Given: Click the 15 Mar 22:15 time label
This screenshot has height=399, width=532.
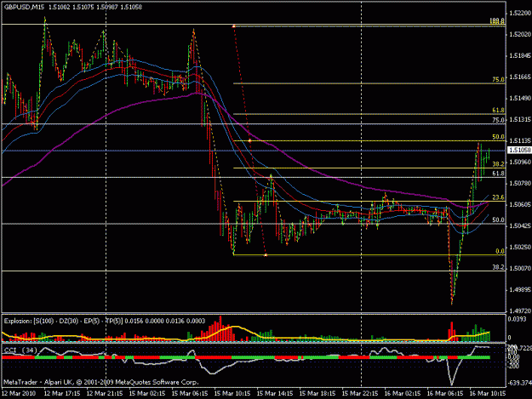Looking at the screenshot, I should tap(360, 394).
